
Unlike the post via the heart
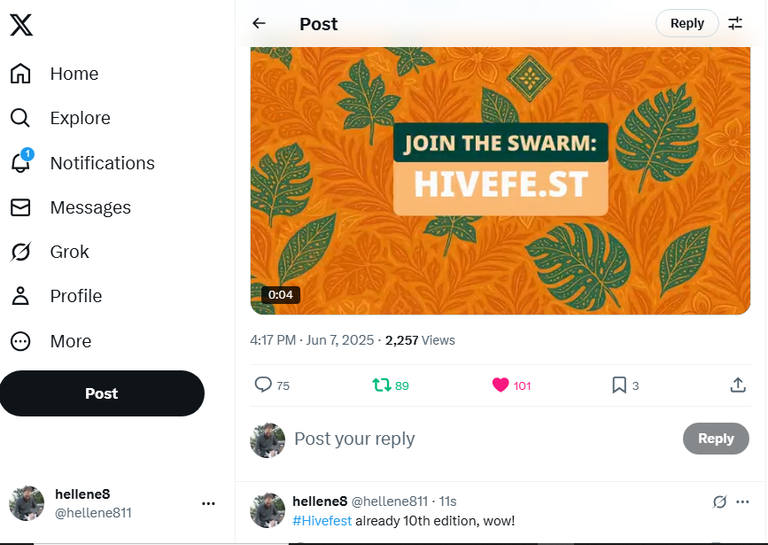500,385
